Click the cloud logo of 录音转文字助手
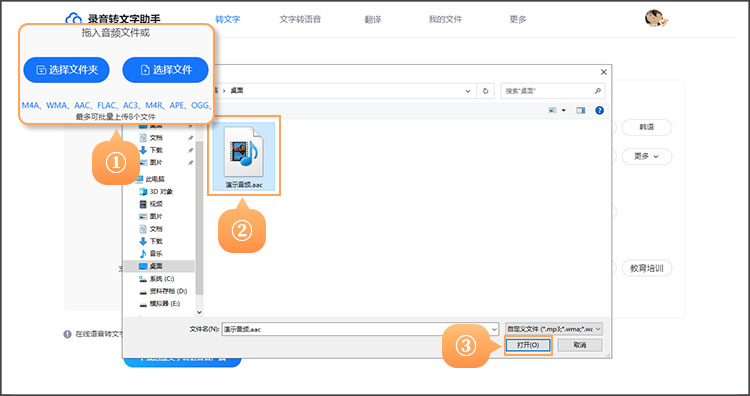750x396 pixels. pos(74,19)
